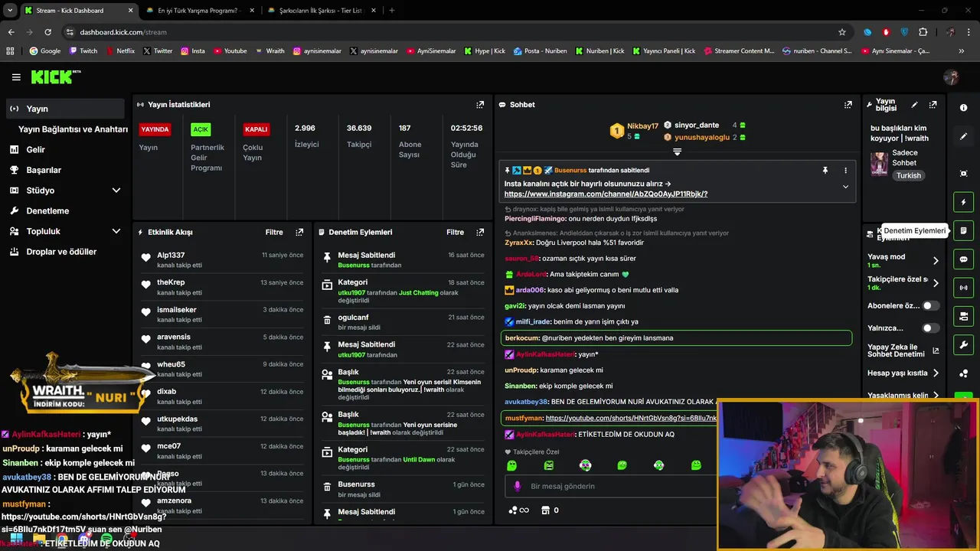Toggle the Yalnızca... chat mode switch
The image size is (980, 551).
click(x=930, y=328)
